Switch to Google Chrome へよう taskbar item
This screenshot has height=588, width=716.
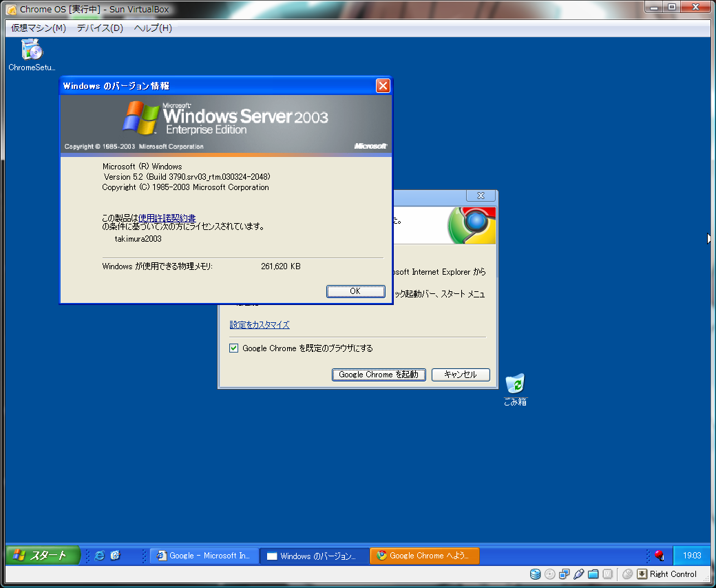pyautogui.click(x=424, y=556)
